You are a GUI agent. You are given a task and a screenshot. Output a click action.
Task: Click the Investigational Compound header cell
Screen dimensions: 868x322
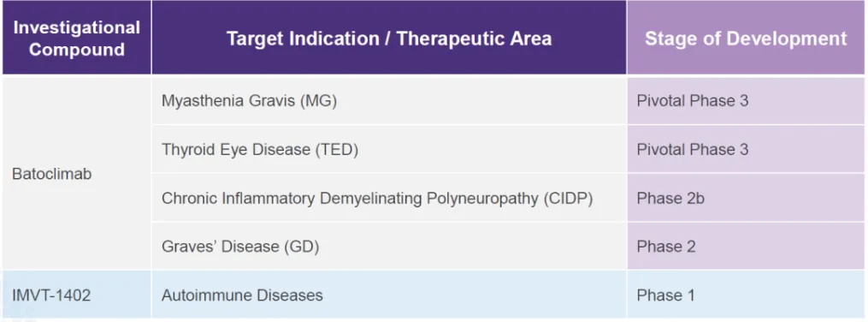pyautogui.click(x=76, y=38)
